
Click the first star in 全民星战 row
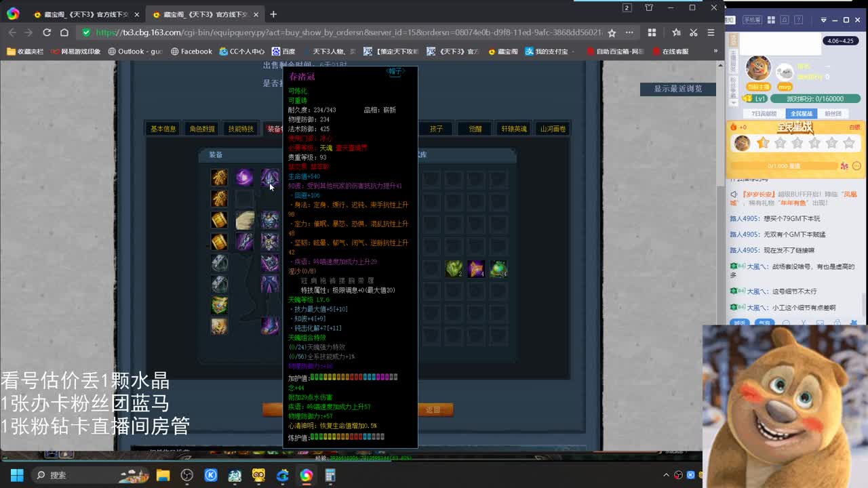pyautogui.click(x=763, y=143)
